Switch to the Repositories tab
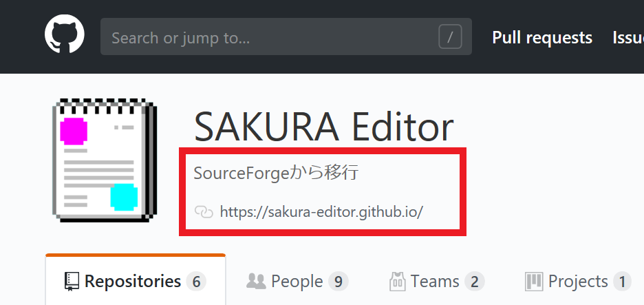Image resolution: width=644 pixels, height=305 pixels. click(x=136, y=281)
